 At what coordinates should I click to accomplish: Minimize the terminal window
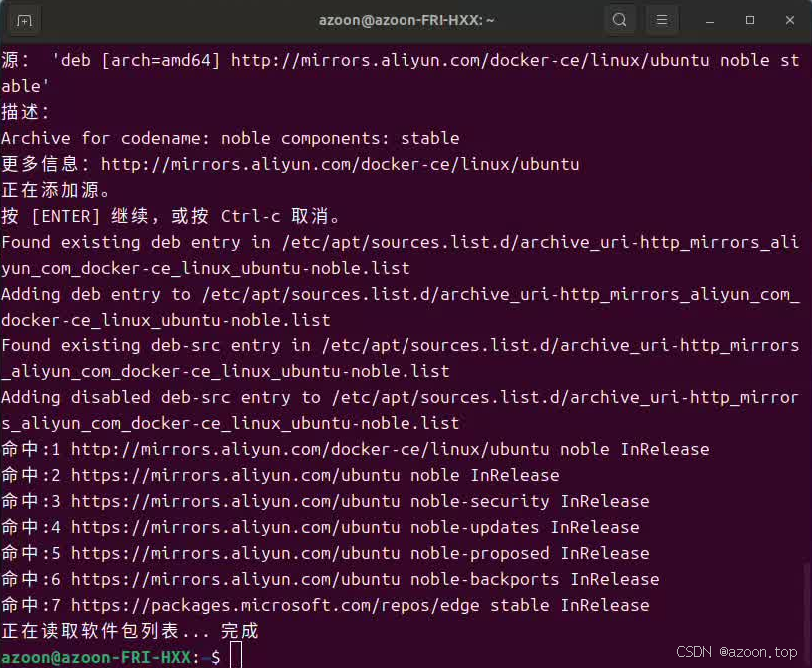pyautogui.click(x=710, y=21)
